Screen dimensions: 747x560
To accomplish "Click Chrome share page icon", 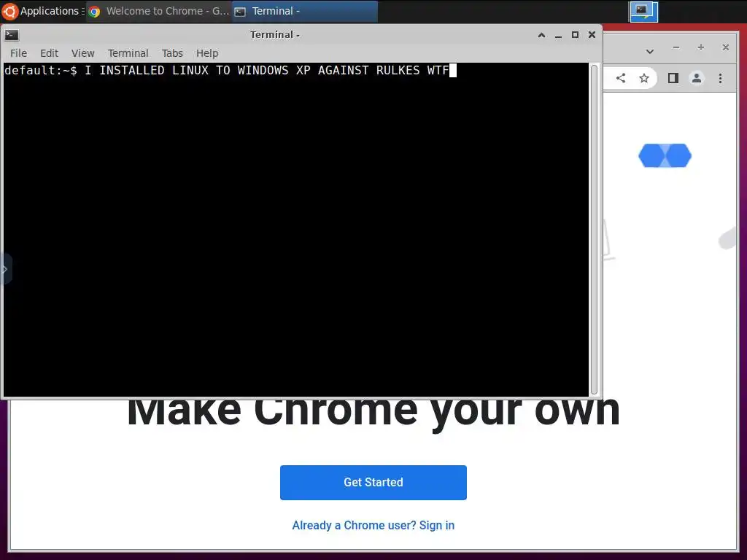I will pos(621,78).
